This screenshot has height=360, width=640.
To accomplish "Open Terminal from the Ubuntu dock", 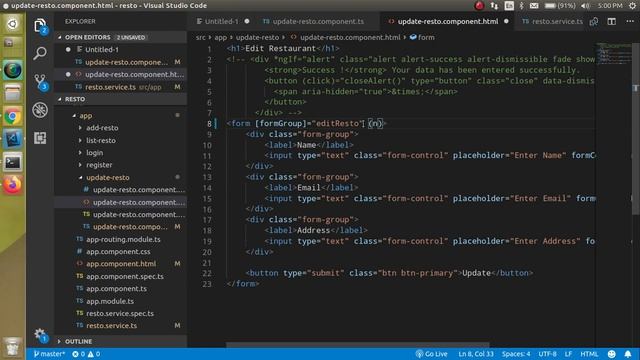I will coord(13,162).
